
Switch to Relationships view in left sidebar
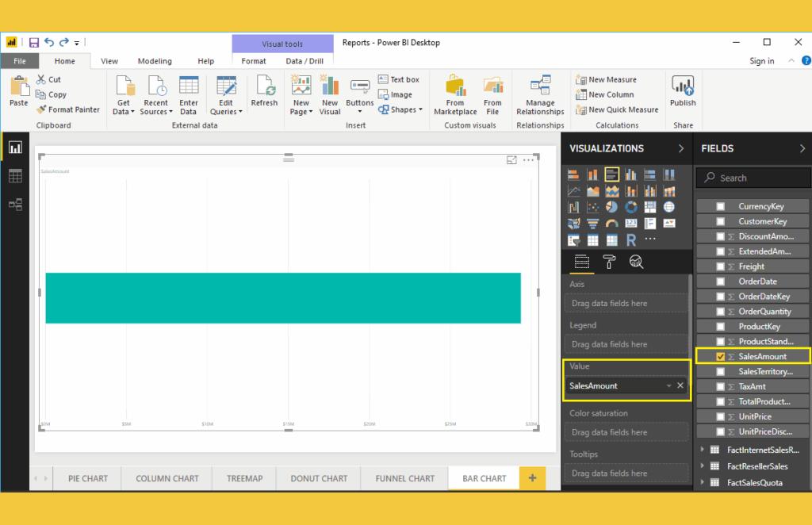15,204
